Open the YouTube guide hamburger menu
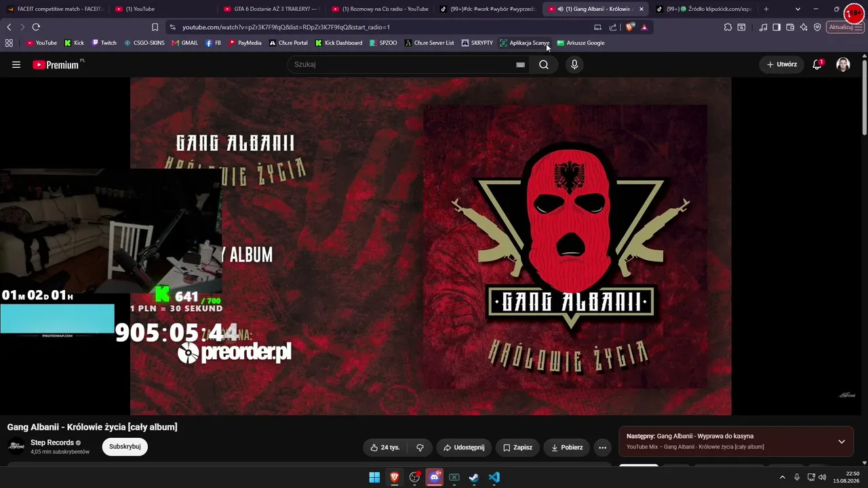 coord(16,64)
